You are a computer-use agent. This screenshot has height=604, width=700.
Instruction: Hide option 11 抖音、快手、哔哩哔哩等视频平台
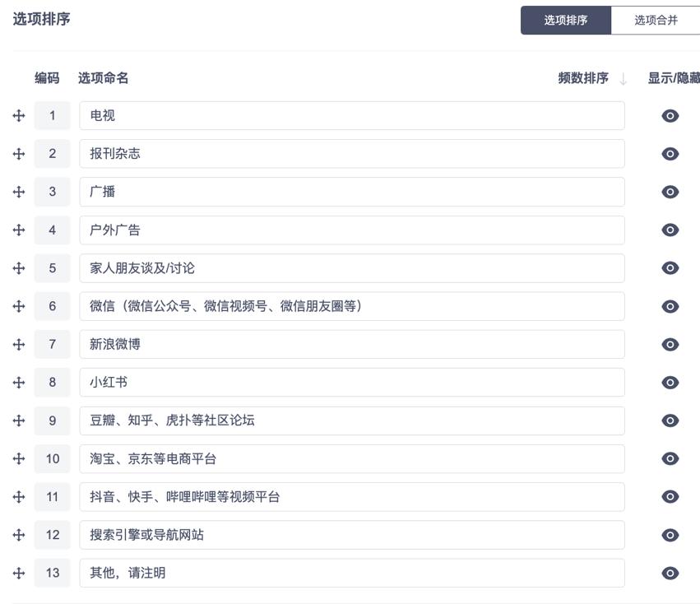tap(670, 496)
